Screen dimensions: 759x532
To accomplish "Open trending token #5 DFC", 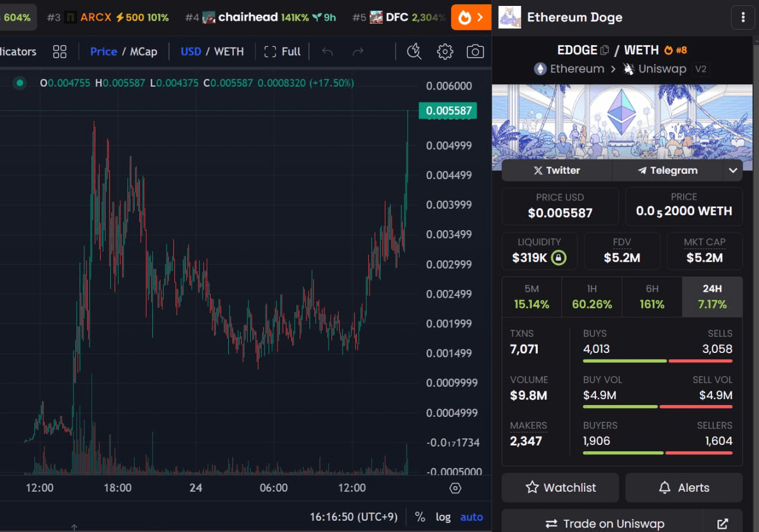I will click(398, 17).
